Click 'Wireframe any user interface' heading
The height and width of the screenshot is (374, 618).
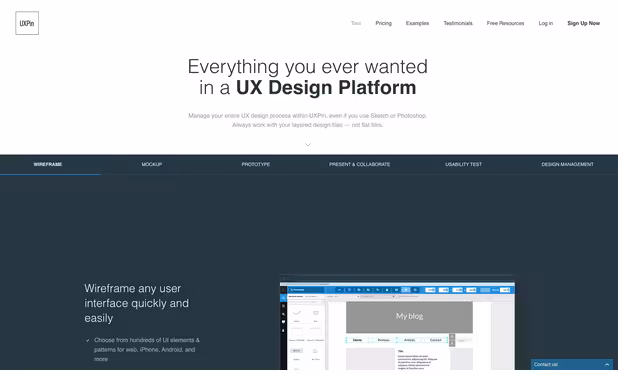(136, 303)
